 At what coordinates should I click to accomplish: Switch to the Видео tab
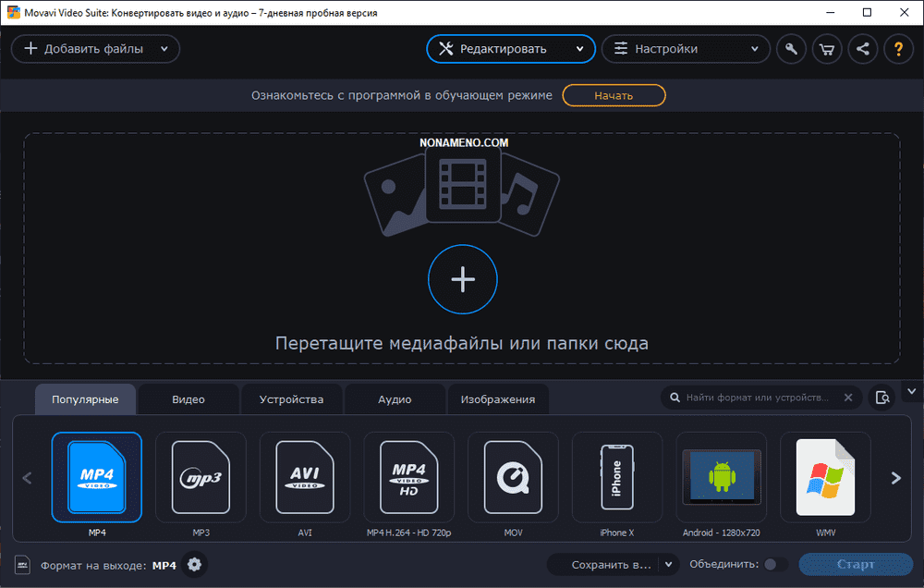(x=188, y=399)
